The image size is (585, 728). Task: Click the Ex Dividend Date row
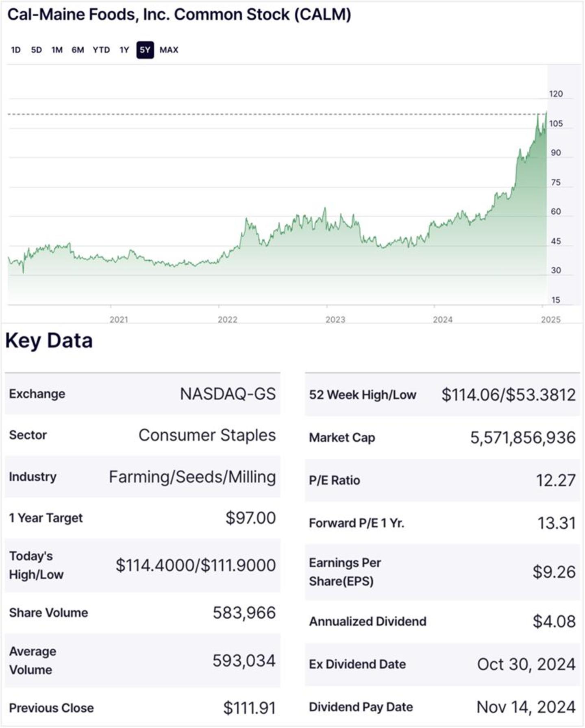point(442,664)
